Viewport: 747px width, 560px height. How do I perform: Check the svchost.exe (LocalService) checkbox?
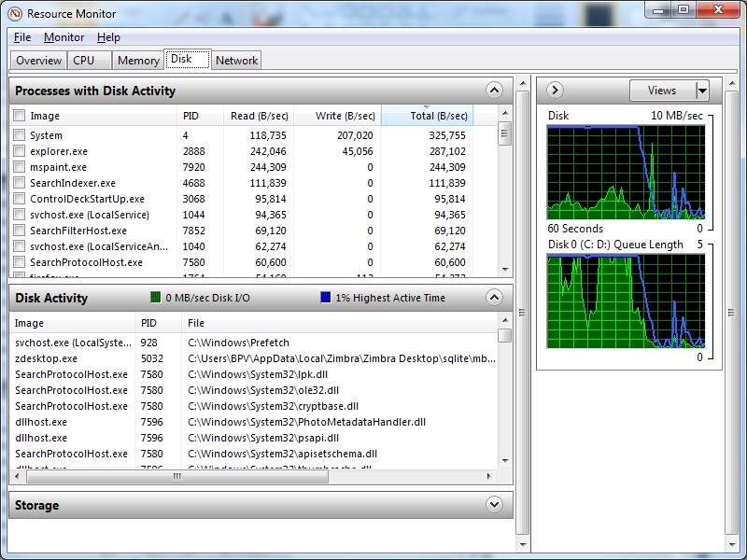[19, 215]
